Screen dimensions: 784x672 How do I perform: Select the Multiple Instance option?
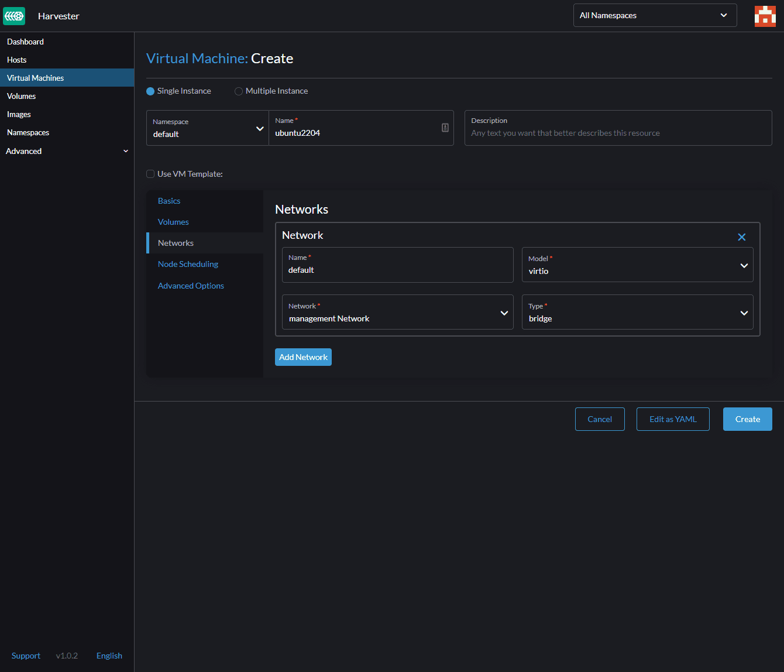coord(239,91)
